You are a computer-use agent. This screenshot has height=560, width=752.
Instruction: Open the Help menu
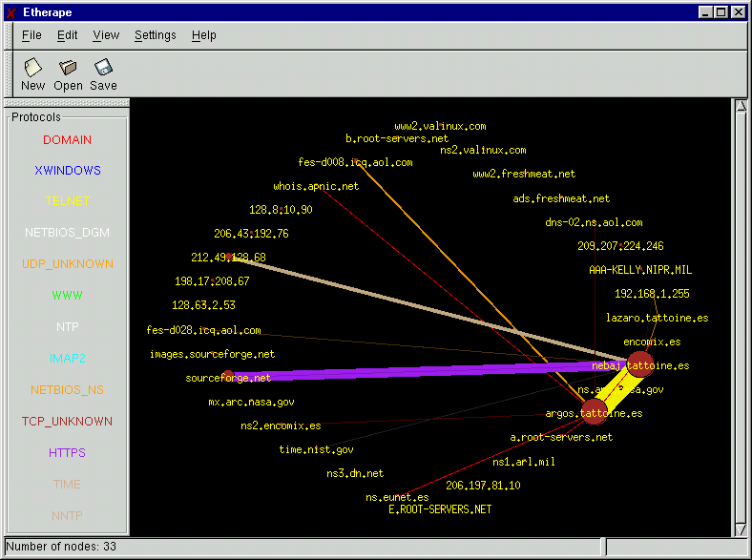[203, 35]
